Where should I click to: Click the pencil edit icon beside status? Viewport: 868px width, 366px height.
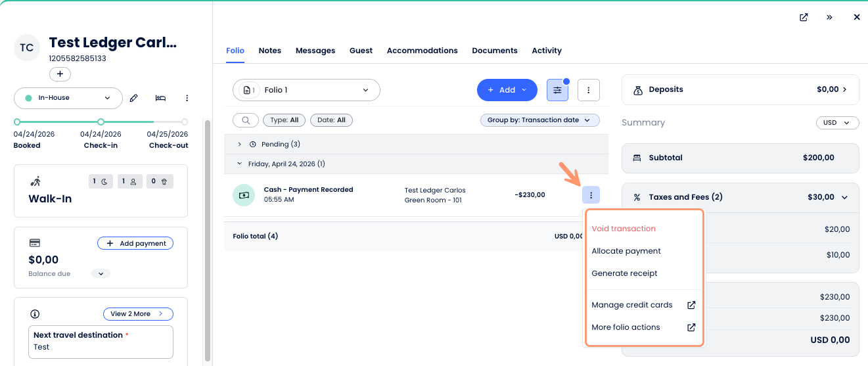tap(134, 98)
